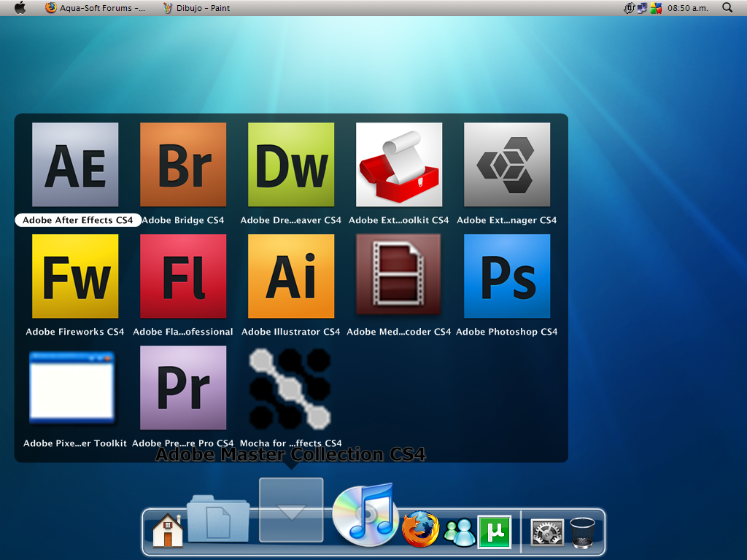
Task: Click the Adobe Fla...ofessional label
Action: coord(183,332)
